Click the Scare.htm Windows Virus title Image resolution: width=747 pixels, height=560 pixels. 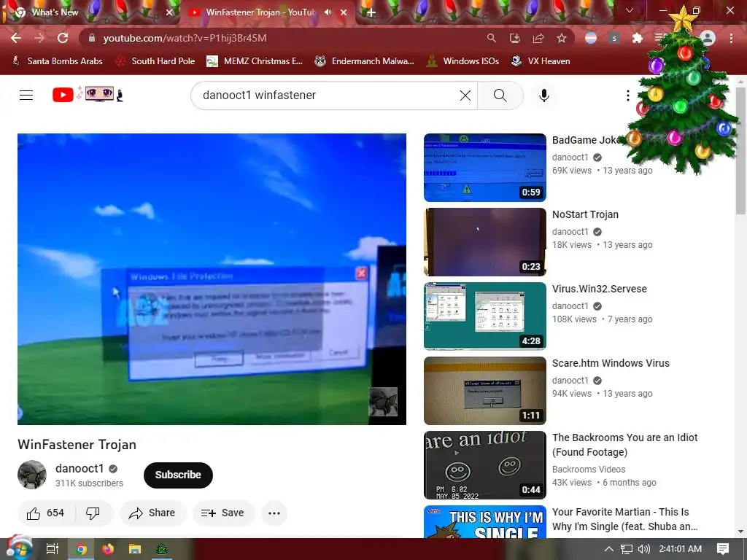pos(611,363)
